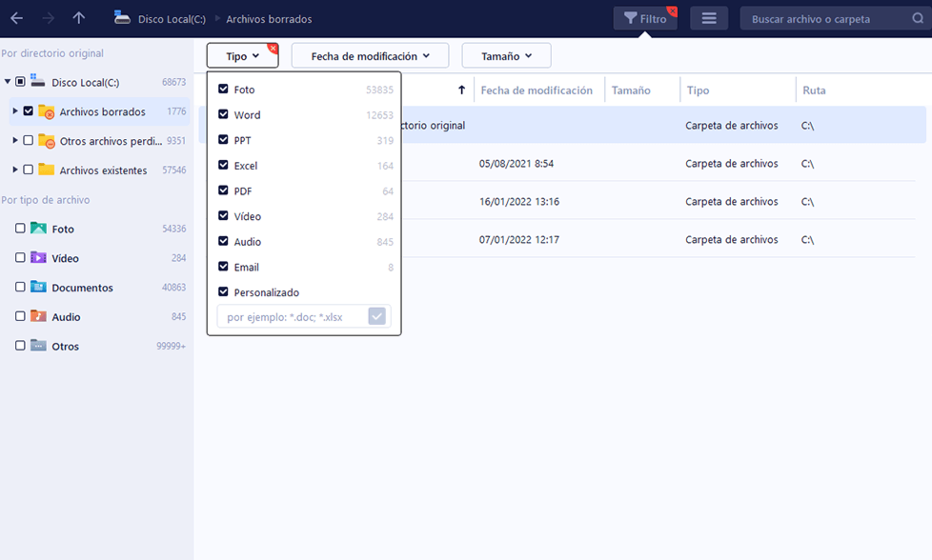
Task: Select Documentos label in the sidebar
Action: coord(82,288)
